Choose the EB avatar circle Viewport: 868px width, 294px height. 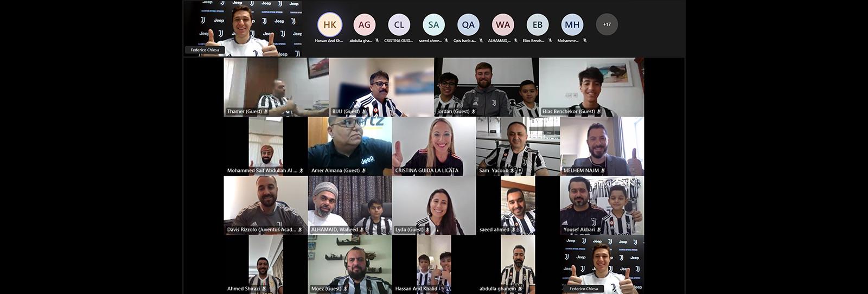pos(538,24)
